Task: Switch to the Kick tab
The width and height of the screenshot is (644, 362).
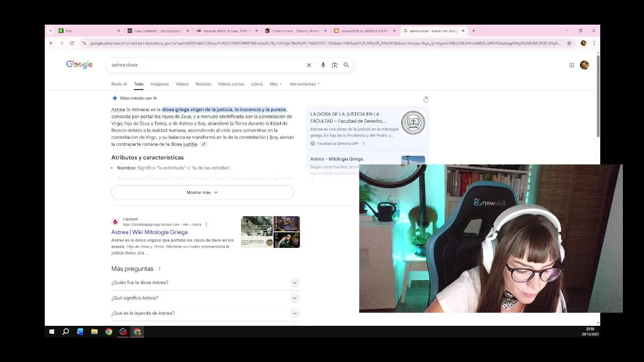Action: point(88,31)
